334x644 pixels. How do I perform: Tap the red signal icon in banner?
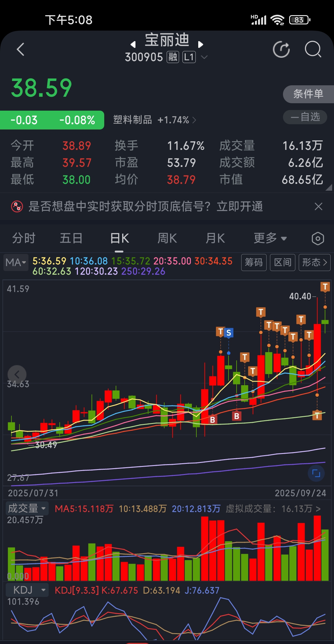(x=17, y=206)
